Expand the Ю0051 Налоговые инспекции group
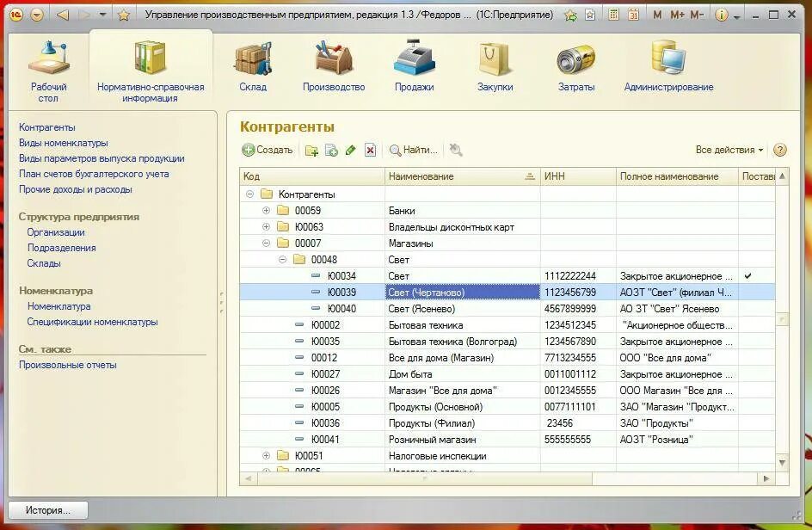812x530 pixels. pyautogui.click(x=266, y=456)
